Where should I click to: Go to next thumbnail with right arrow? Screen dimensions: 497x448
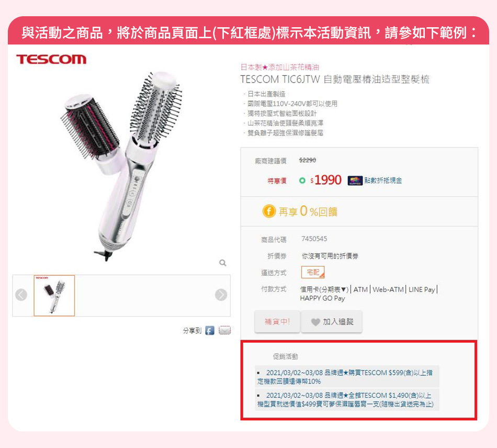click(x=221, y=295)
